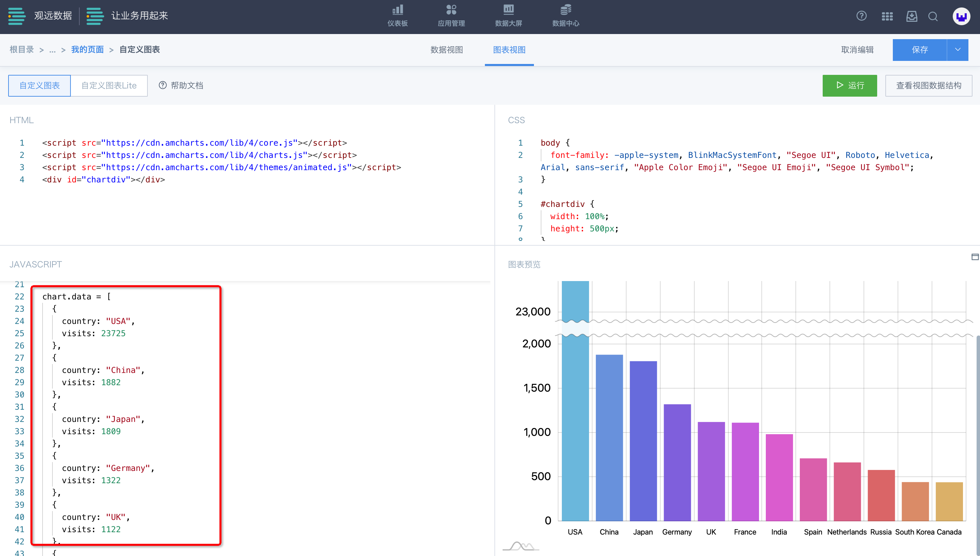
Task: Click the search magnifier icon in header
Action: click(x=933, y=16)
